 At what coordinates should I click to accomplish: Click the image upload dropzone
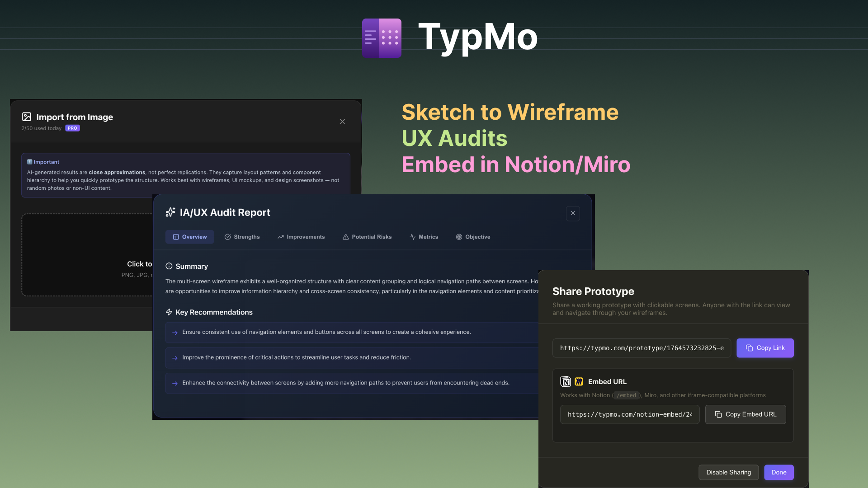pos(90,254)
